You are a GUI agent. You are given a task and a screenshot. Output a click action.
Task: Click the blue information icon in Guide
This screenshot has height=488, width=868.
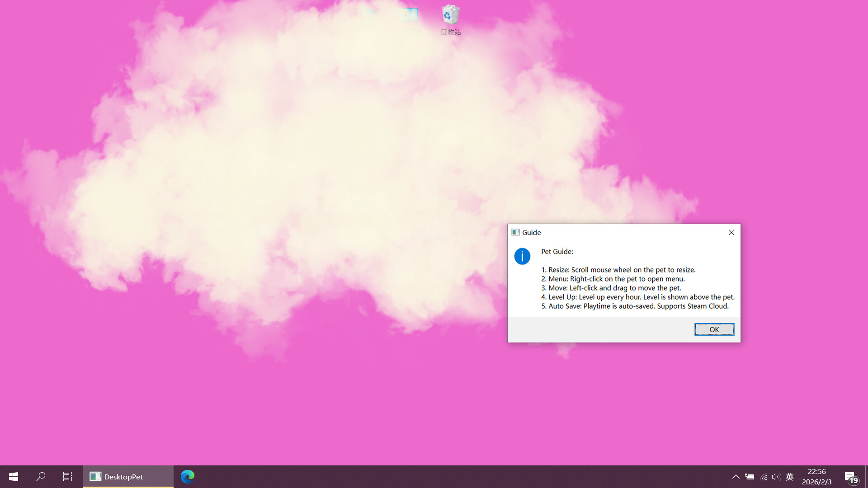point(522,256)
